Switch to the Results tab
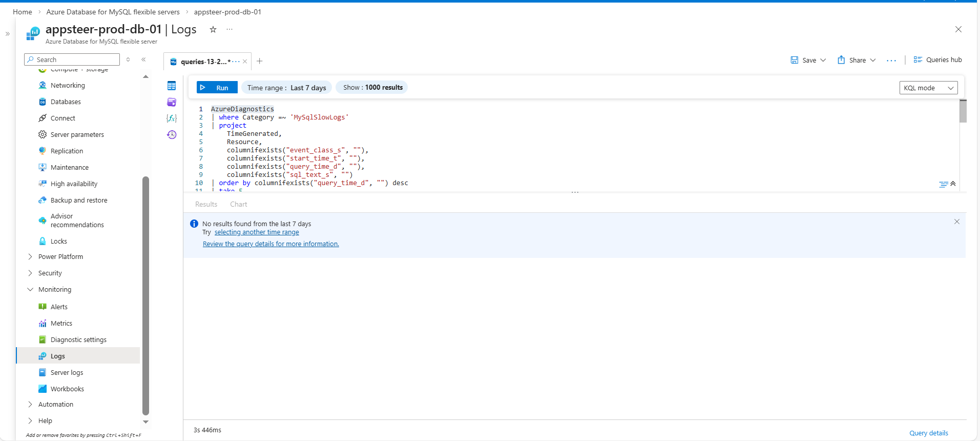Viewport: 980px width, 441px height. (206, 204)
